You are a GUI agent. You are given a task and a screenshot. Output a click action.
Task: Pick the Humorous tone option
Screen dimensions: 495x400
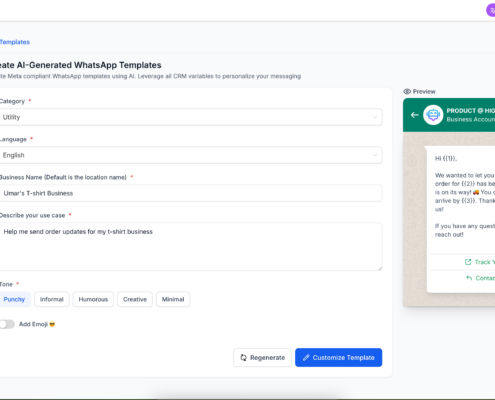tap(93, 299)
